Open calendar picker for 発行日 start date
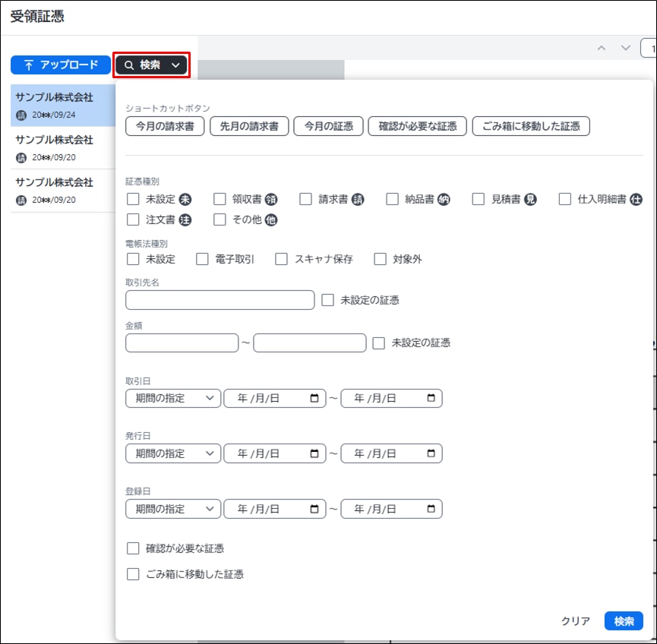This screenshot has height=644, width=657. coord(314,454)
